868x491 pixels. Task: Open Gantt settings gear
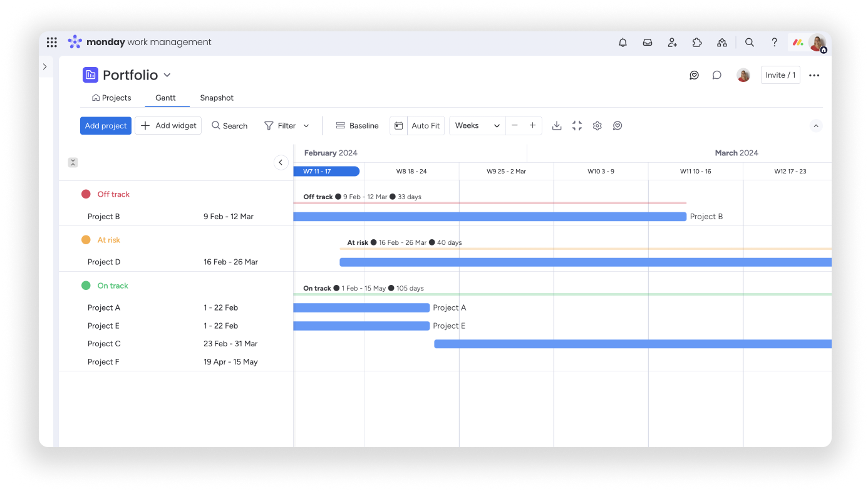(597, 126)
